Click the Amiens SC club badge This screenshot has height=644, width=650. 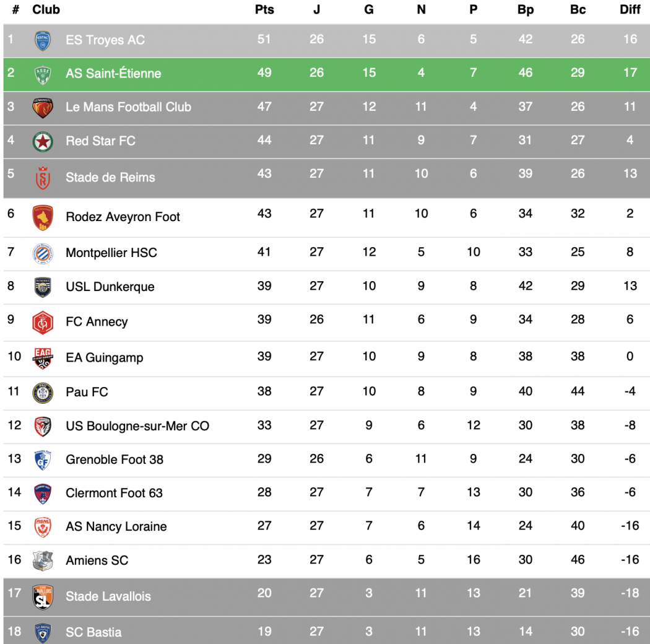click(x=43, y=560)
